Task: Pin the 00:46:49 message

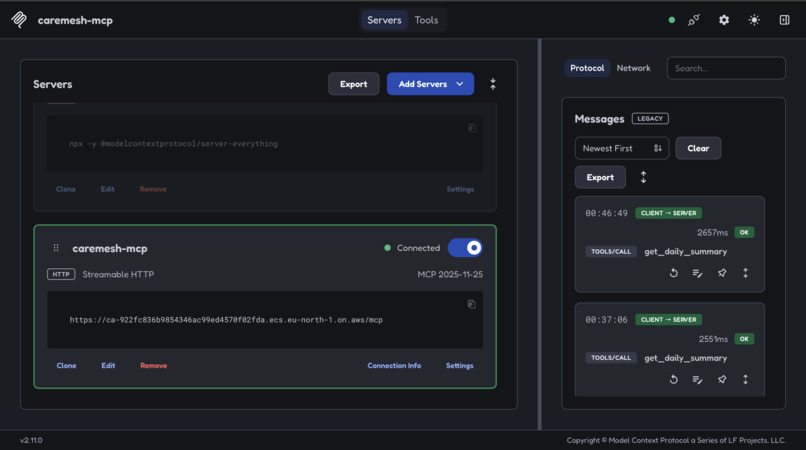Action: tap(722, 273)
